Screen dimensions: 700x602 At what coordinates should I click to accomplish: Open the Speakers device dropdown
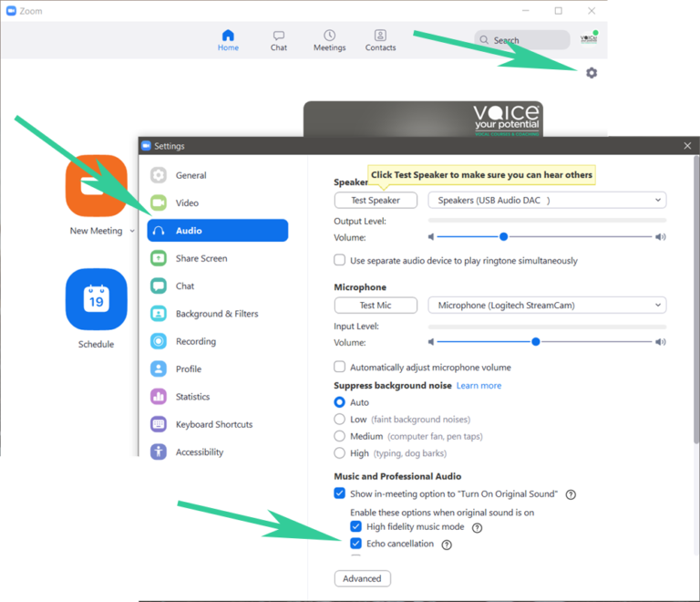[547, 200]
